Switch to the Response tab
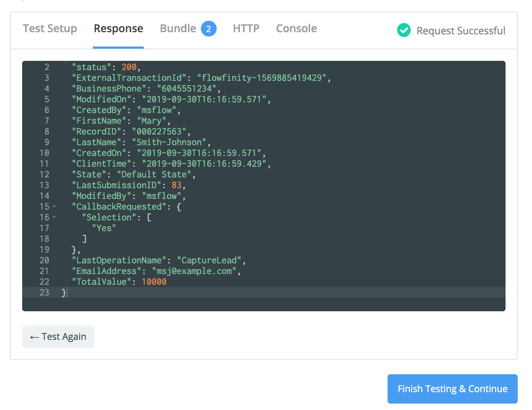This screenshot has height=410, width=532. pyautogui.click(x=118, y=29)
